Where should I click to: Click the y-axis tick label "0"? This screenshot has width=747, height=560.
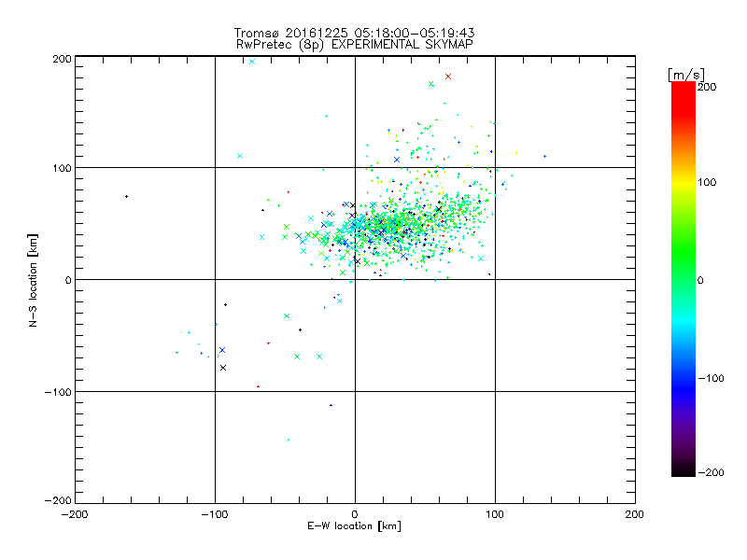tap(68, 280)
